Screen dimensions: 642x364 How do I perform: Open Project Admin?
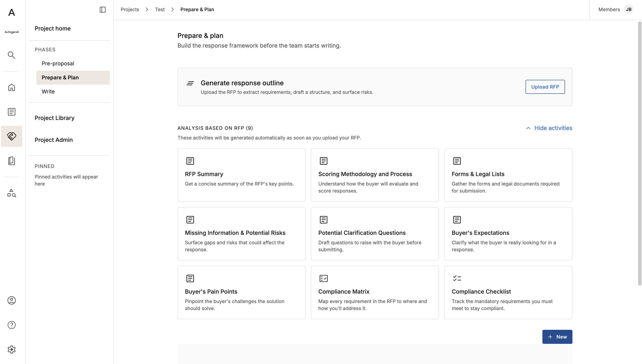click(54, 140)
